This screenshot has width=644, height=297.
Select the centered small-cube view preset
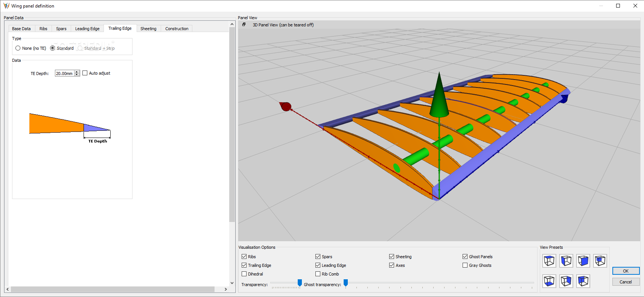click(600, 261)
